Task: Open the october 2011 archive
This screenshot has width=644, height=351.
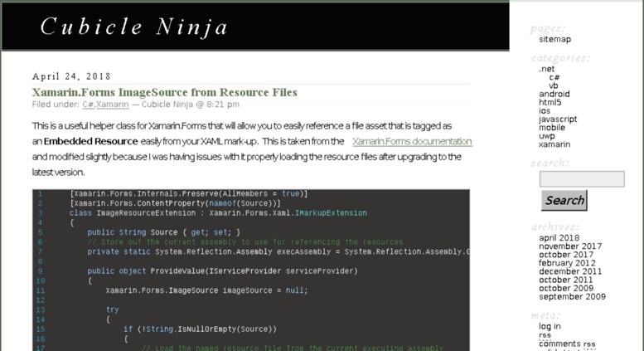Action: (x=566, y=280)
